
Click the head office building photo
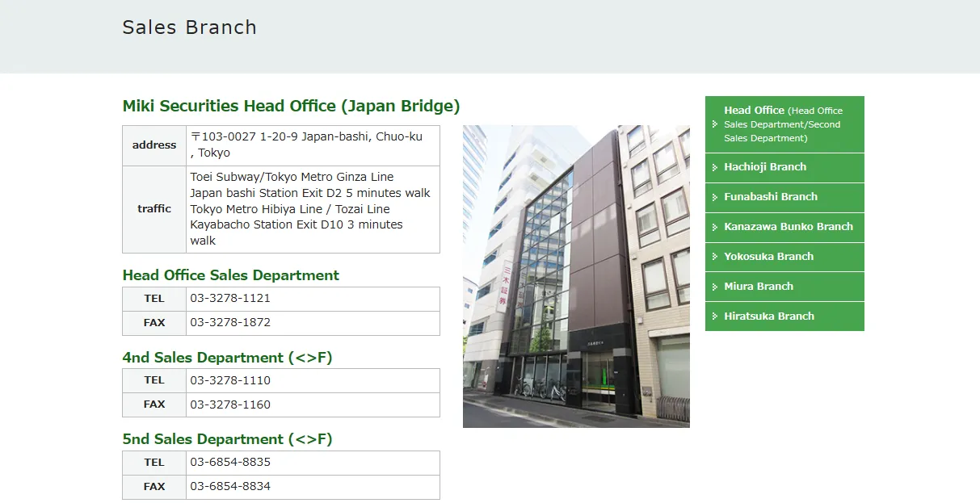click(576, 276)
